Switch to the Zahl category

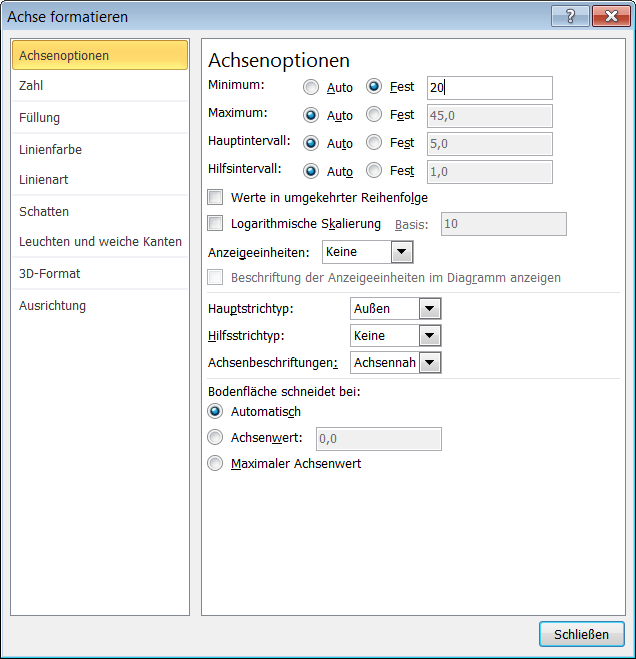(x=31, y=86)
